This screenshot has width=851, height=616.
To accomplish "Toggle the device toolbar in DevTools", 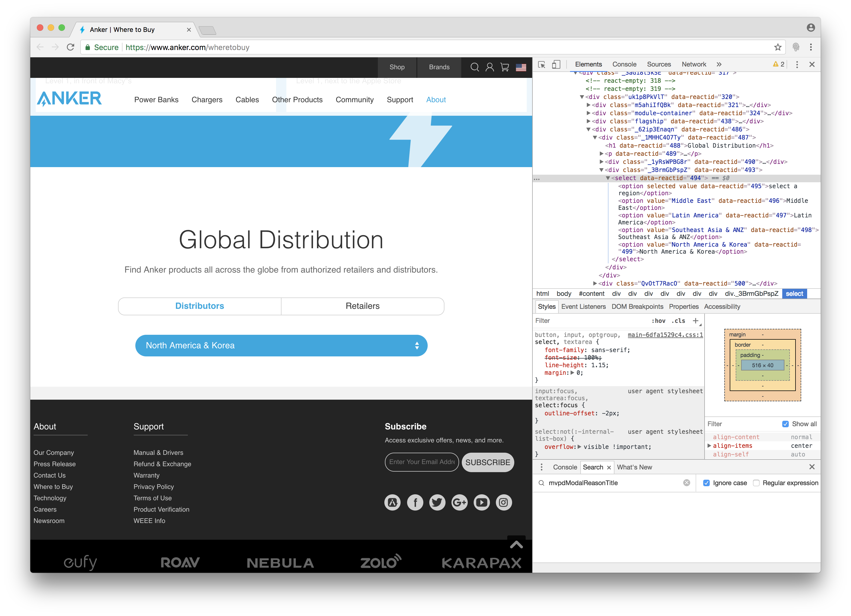I will click(556, 65).
